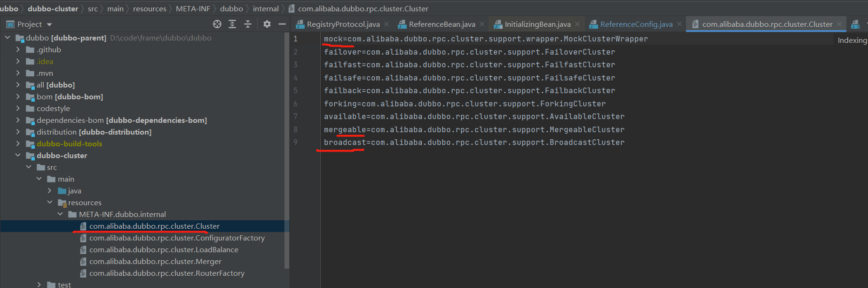Select the .github folder icon

click(x=30, y=49)
